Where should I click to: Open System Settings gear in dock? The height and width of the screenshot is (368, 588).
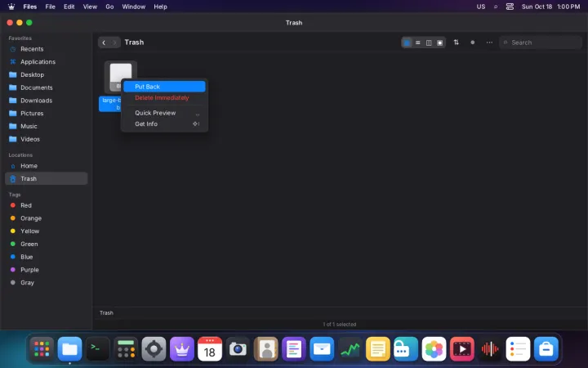154,349
